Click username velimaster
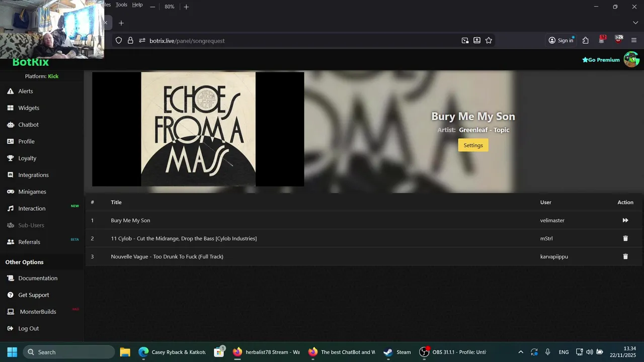 point(552,220)
